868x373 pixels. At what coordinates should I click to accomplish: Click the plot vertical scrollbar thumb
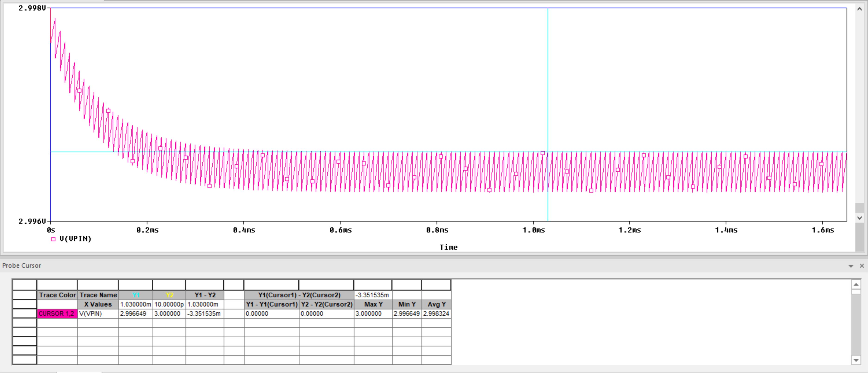[860, 208]
